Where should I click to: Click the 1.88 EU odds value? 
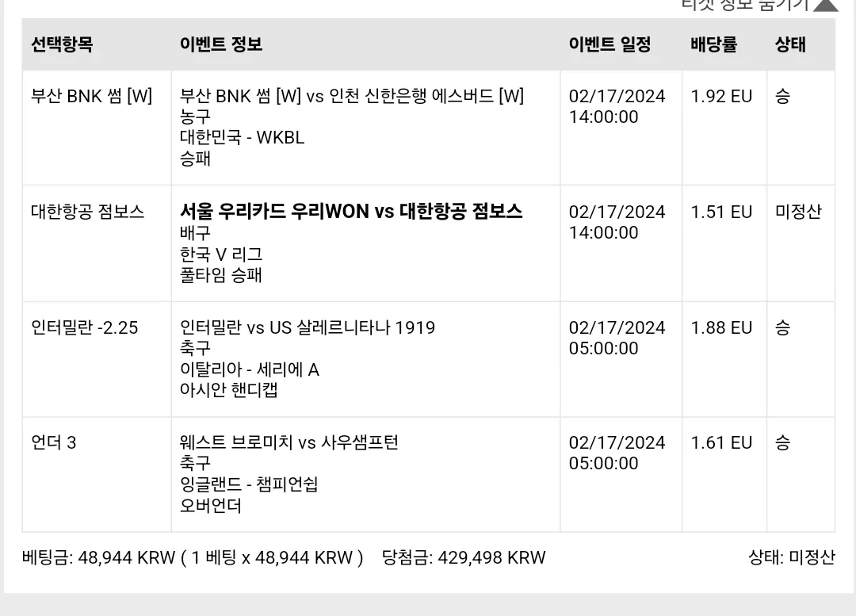721,327
